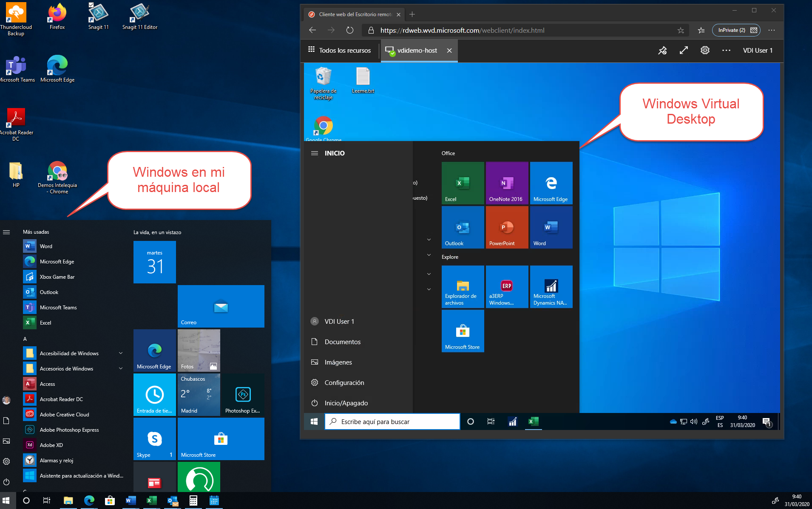Click Inicio/Apagado in remote Start menu
The width and height of the screenshot is (812, 509).
point(346,403)
